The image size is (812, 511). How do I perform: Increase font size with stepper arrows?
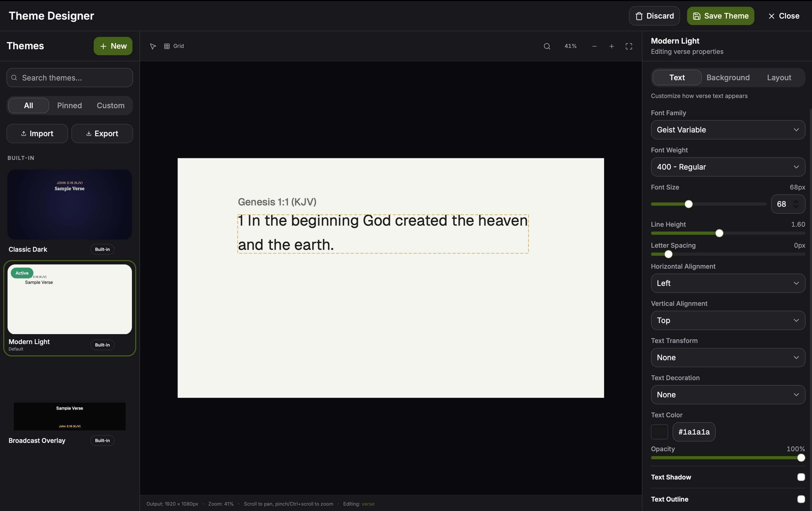(x=796, y=201)
